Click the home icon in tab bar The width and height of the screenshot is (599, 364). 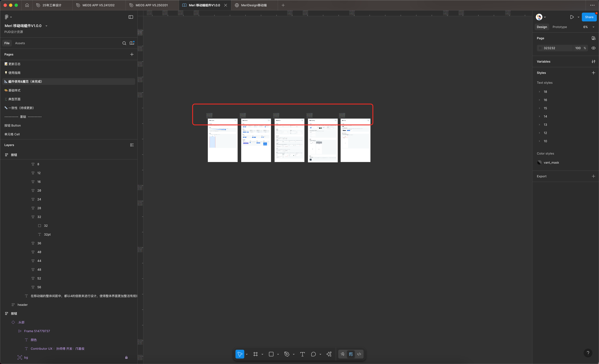(x=27, y=5)
